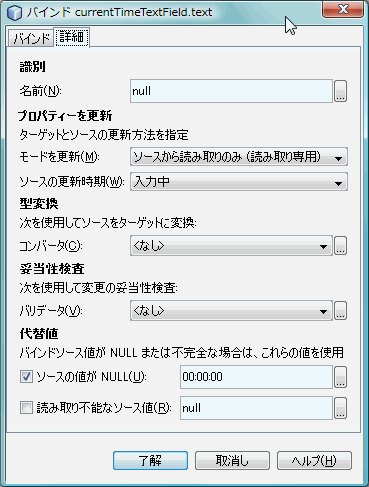The height and width of the screenshot is (487, 369).
Task: Expand the モードを更新 dropdown
Action: pos(239,157)
